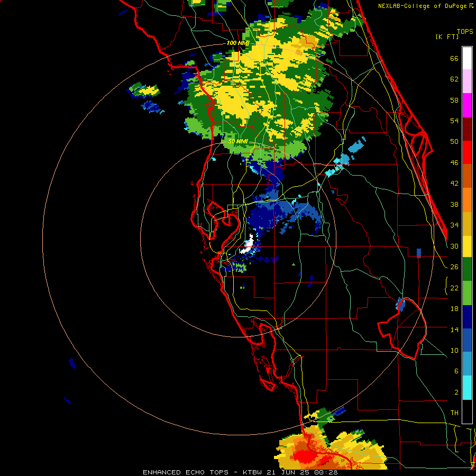Screen dimensions: 476x476
Task: Pick the gold legend swatch near 34
Action: (467, 224)
